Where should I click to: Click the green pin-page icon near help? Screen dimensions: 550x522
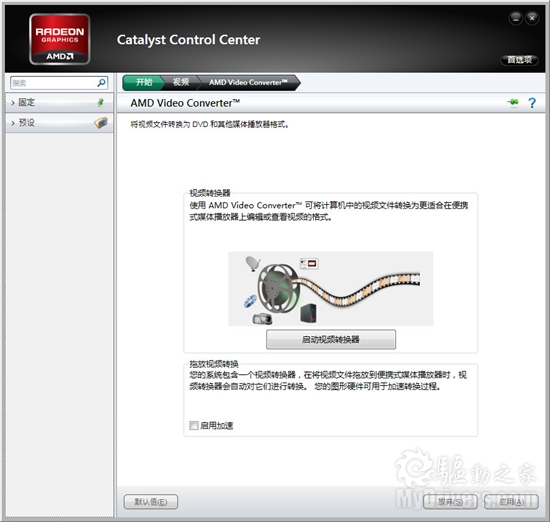513,102
